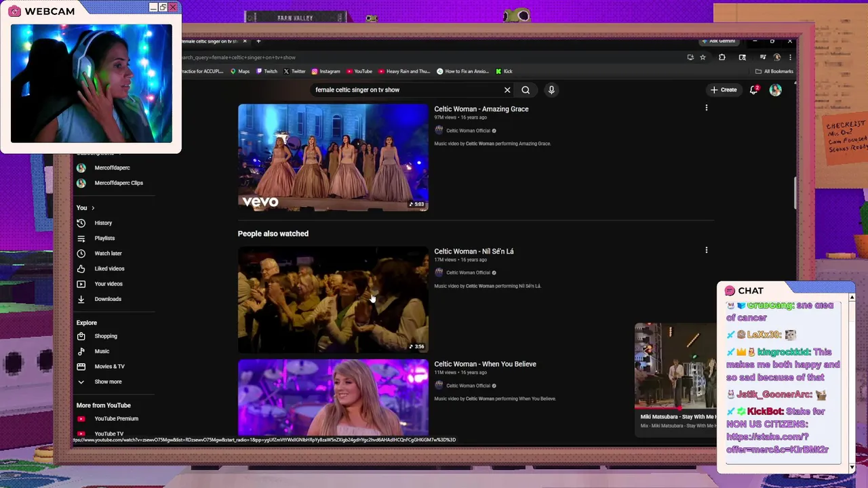
Task: Open YouTube Premium in sidebar
Action: 116,419
